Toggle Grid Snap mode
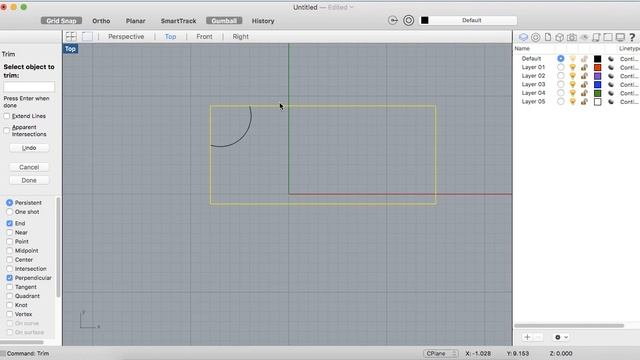 coord(61,21)
